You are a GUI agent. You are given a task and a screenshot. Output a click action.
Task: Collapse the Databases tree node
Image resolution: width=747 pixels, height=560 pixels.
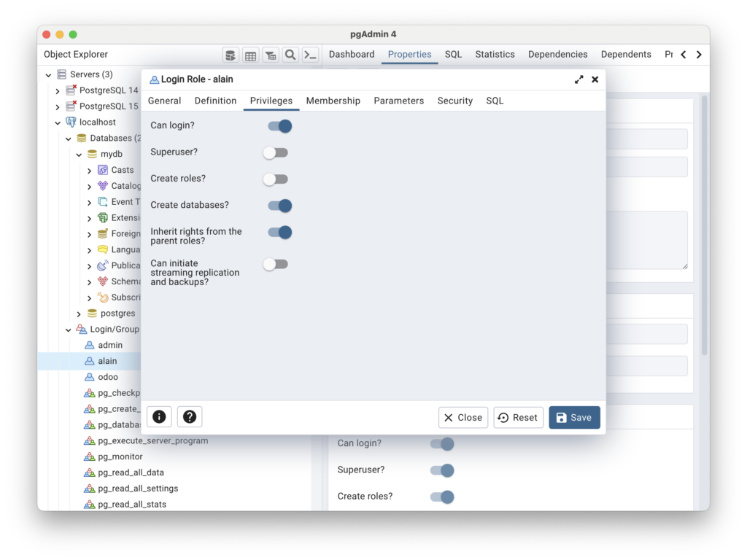(68, 139)
